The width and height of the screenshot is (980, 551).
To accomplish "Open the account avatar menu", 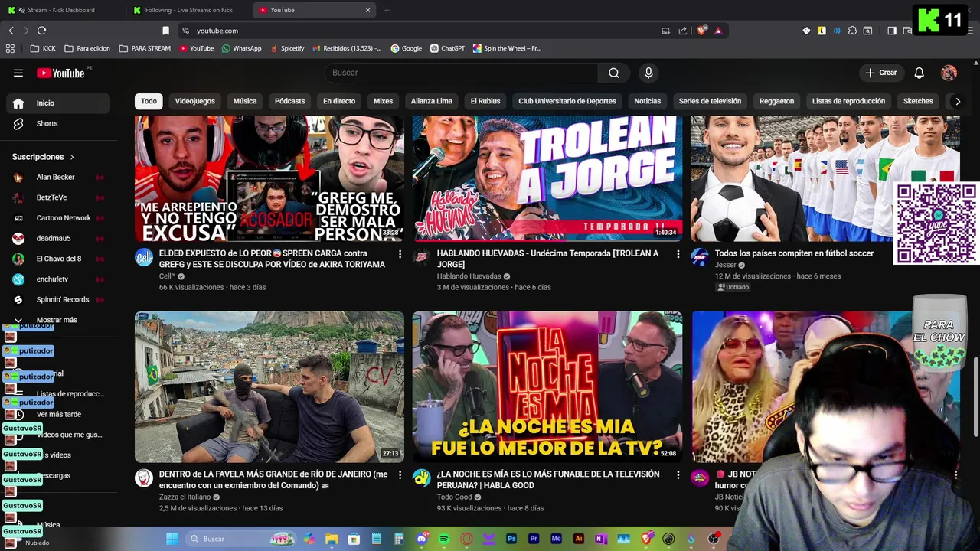I will (x=949, y=73).
